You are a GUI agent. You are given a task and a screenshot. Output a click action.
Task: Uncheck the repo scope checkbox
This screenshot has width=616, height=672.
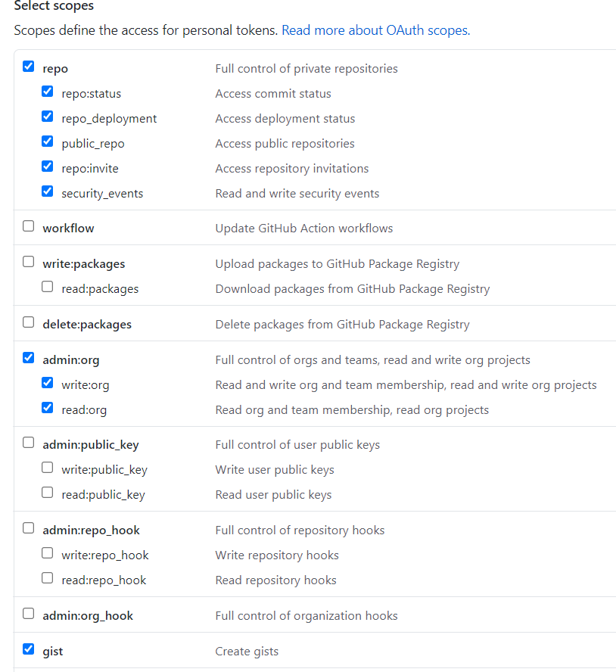point(28,66)
